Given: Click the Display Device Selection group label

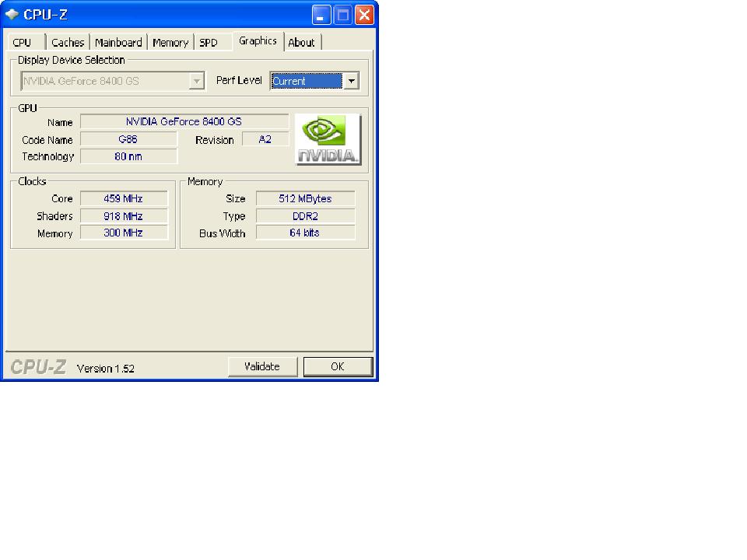Looking at the screenshot, I should pos(72,60).
